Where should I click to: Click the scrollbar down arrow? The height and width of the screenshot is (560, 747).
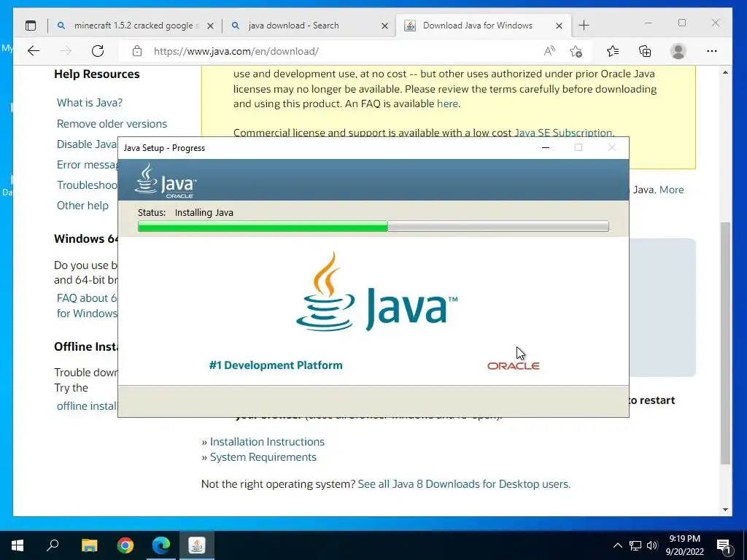tap(725, 510)
